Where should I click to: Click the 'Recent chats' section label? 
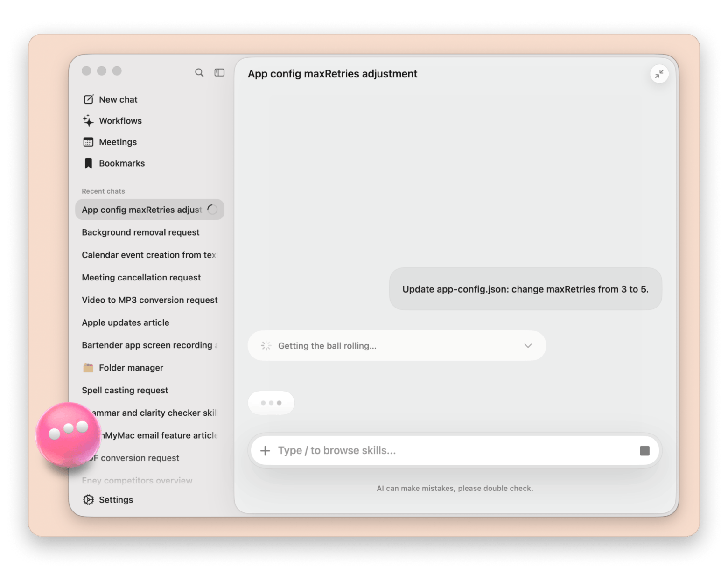(x=103, y=191)
